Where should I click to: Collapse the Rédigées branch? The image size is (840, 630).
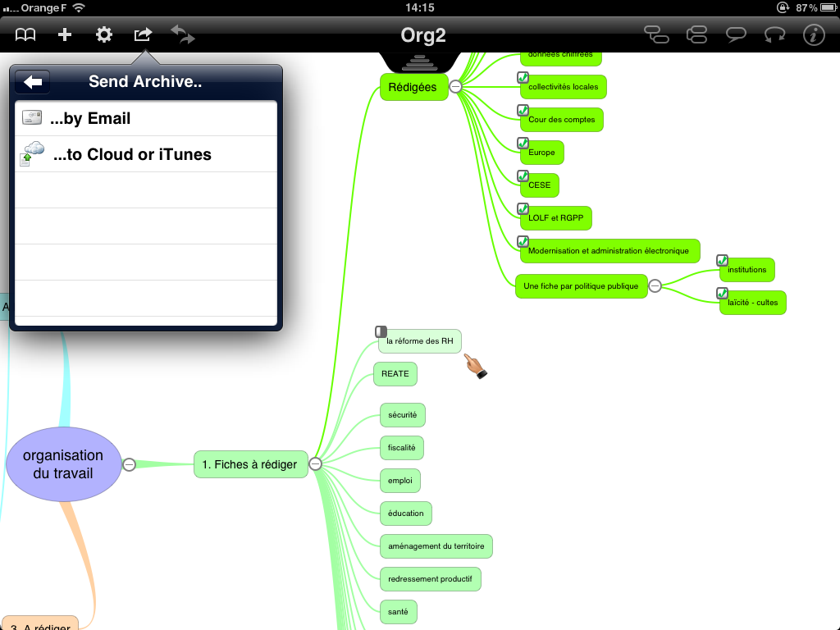pos(455,87)
